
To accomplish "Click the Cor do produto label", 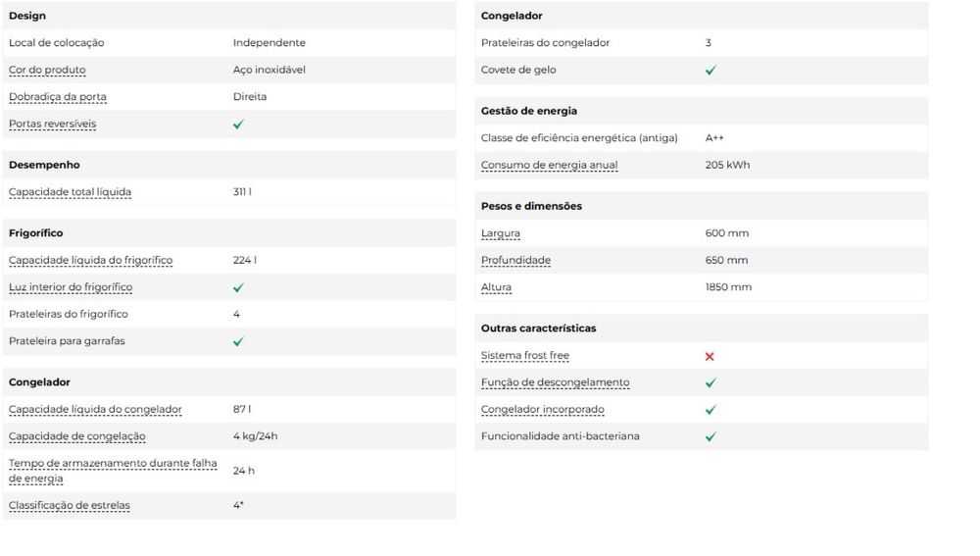I will click(47, 71).
